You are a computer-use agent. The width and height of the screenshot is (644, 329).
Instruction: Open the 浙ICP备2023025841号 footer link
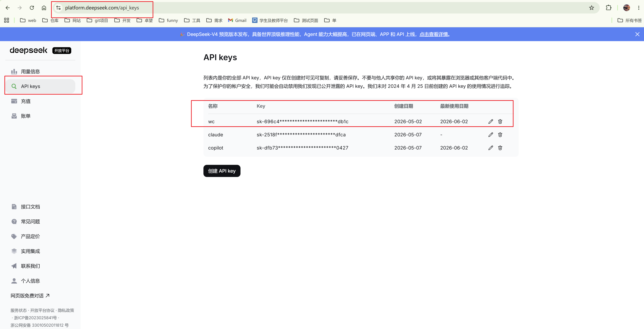point(36,318)
